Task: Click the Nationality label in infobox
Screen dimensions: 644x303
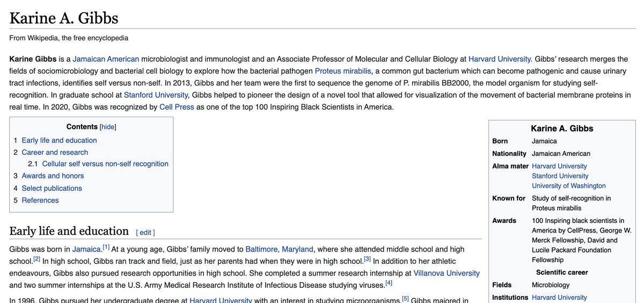Action: pos(510,154)
